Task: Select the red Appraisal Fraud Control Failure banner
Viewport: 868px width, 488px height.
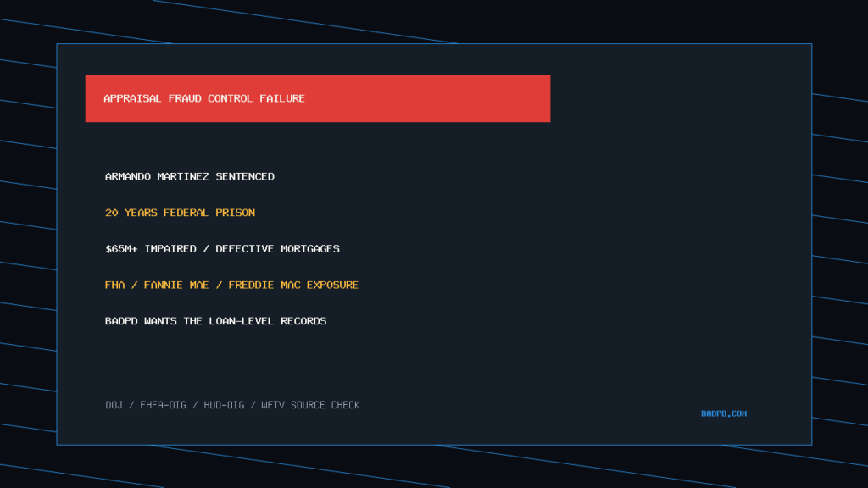Action: (x=318, y=98)
